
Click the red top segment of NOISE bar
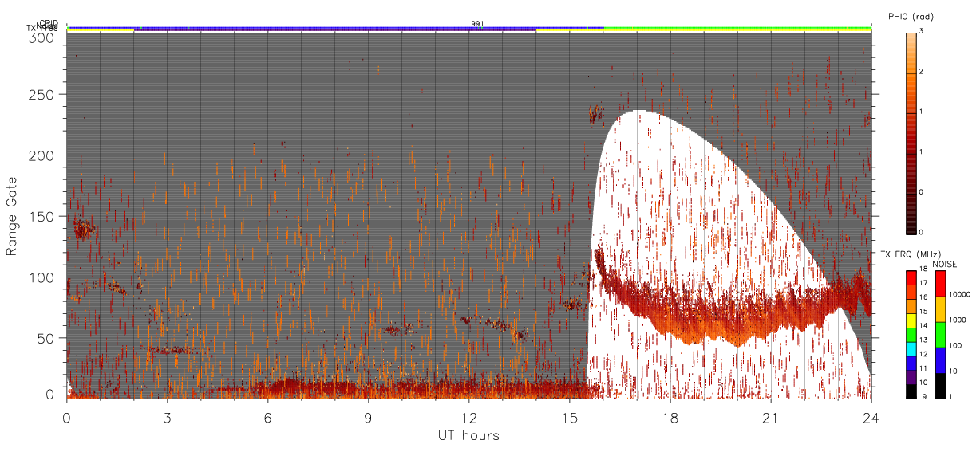click(940, 283)
